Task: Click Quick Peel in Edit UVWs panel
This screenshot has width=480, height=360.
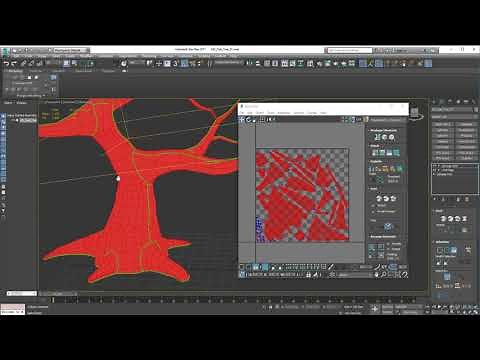Action: [379, 198]
